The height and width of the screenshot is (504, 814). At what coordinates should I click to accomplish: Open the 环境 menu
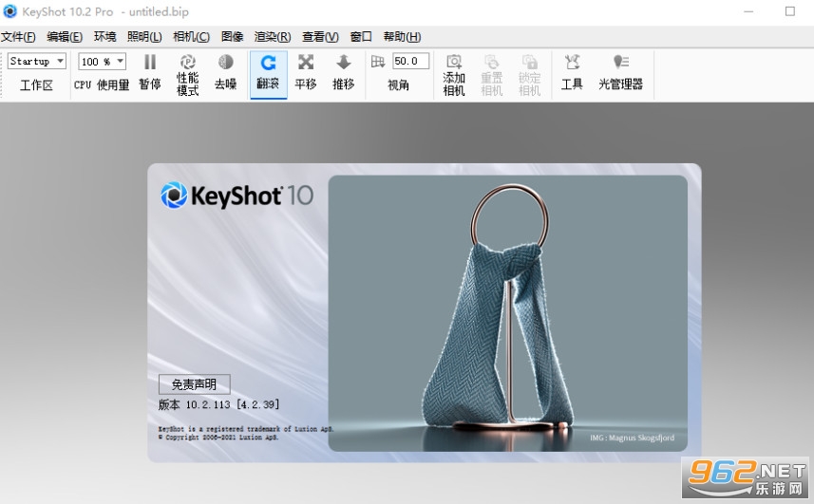click(x=104, y=37)
